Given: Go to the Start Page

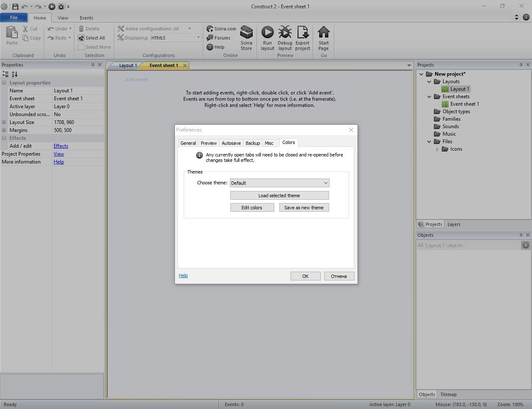Looking at the screenshot, I should tap(323, 38).
